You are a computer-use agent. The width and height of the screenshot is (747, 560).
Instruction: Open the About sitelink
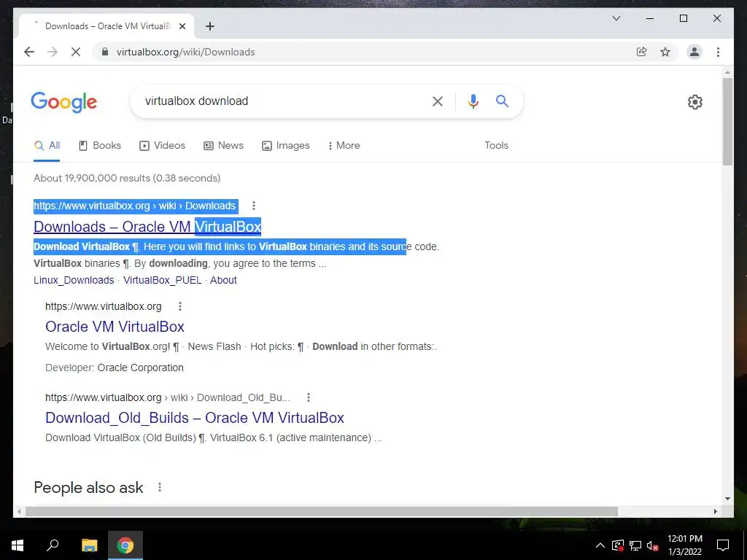tap(223, 280)
